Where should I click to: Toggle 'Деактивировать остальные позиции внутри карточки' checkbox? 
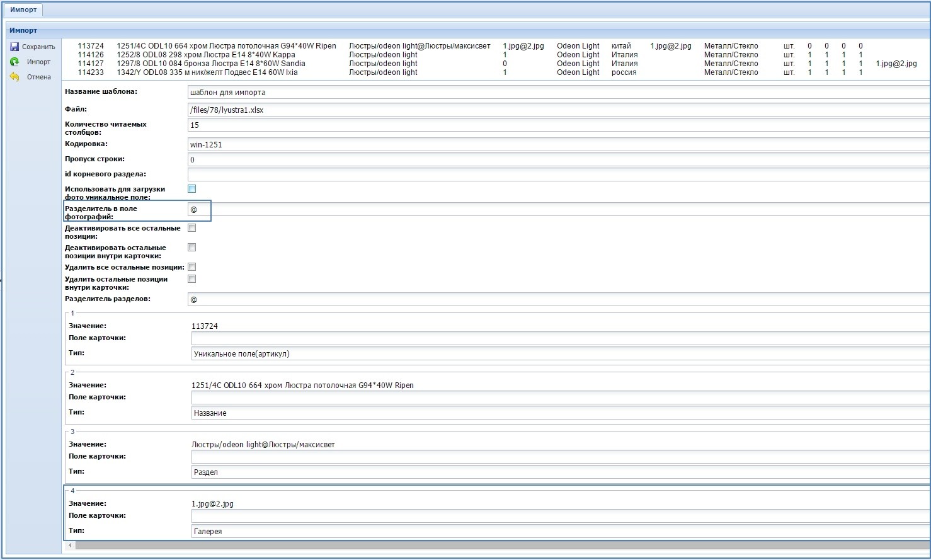point(192,248)
